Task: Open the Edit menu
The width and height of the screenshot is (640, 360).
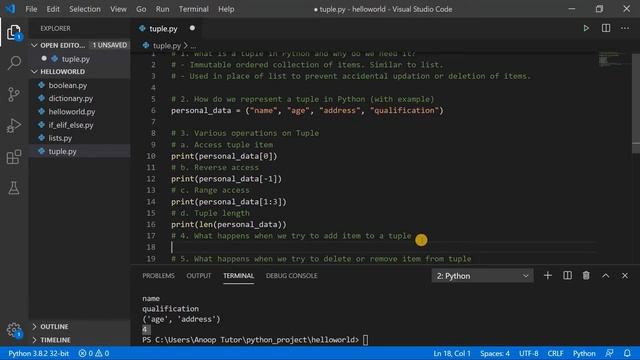Action: tap(53, 9)
